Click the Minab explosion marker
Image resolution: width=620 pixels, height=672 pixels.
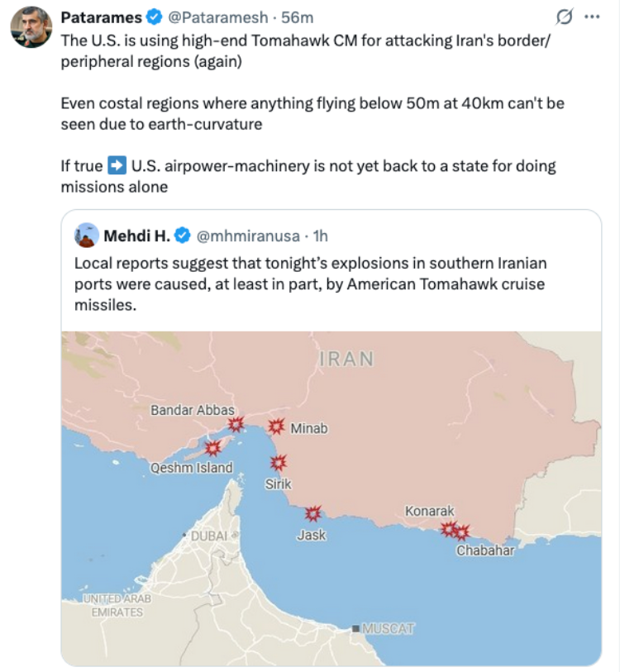[x=276, y=427]
